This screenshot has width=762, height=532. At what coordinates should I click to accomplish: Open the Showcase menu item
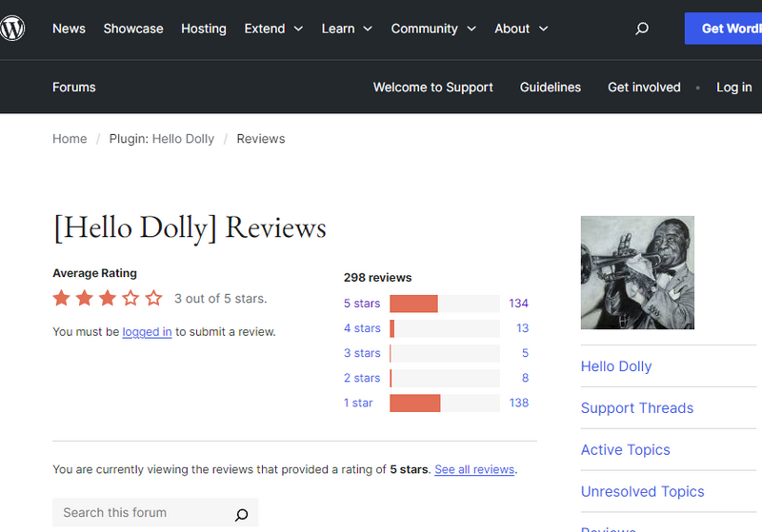pyautogui.click(x=133, y=29)
